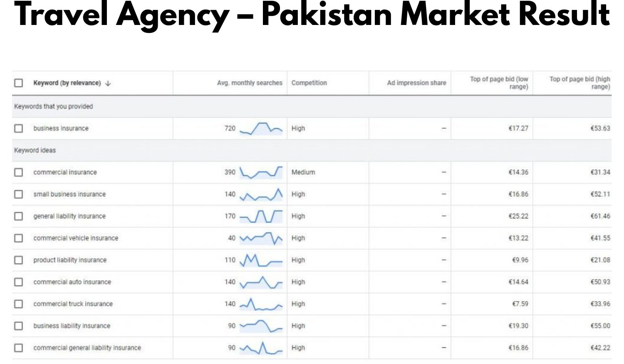View the sparkline for commercial insurance searches
This screenshot has width=624, height=364.
coord(260,172)
